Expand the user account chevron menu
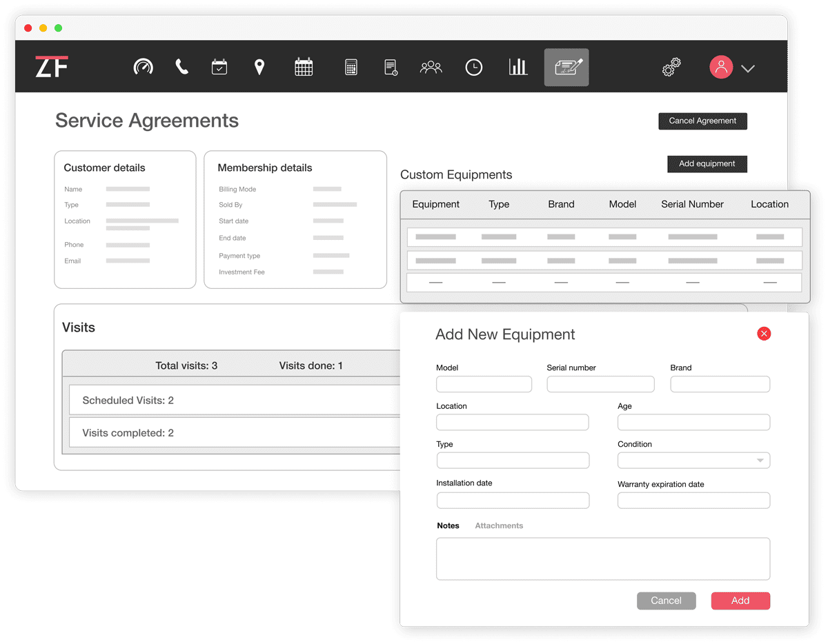The image size is (828, 644). coord(748,68)
